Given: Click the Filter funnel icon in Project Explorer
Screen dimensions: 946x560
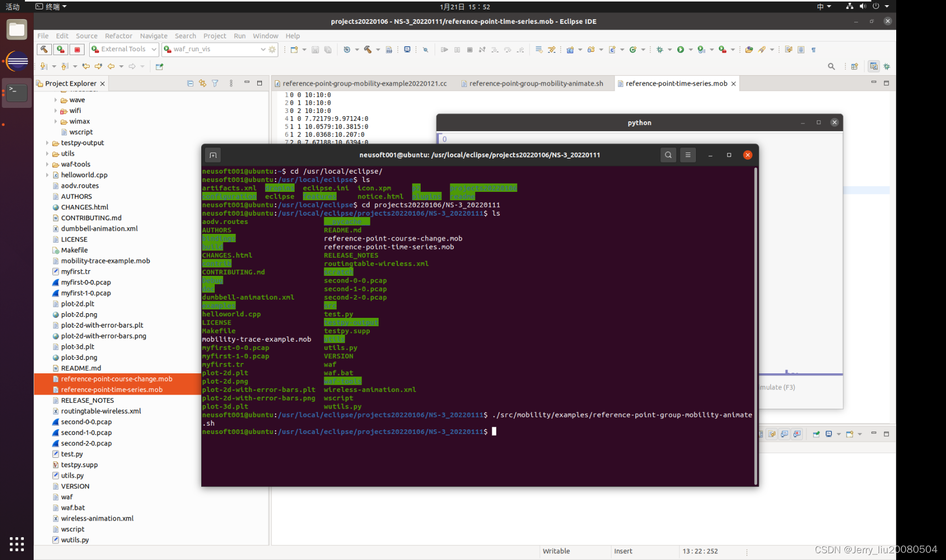Looking at the screenshot, I should 215,83.
